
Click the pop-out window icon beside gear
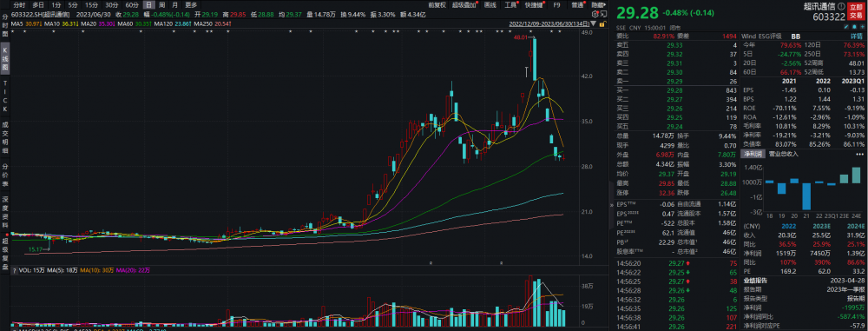603,14
